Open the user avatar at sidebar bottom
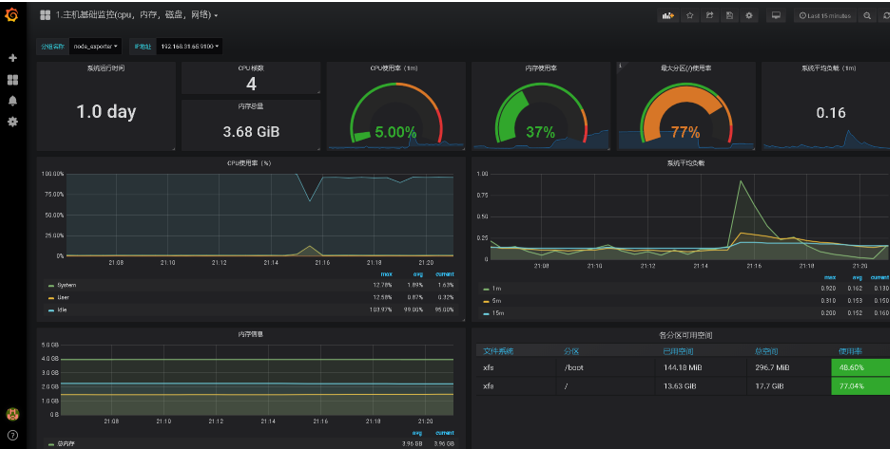890x459 pixels. 12,414
